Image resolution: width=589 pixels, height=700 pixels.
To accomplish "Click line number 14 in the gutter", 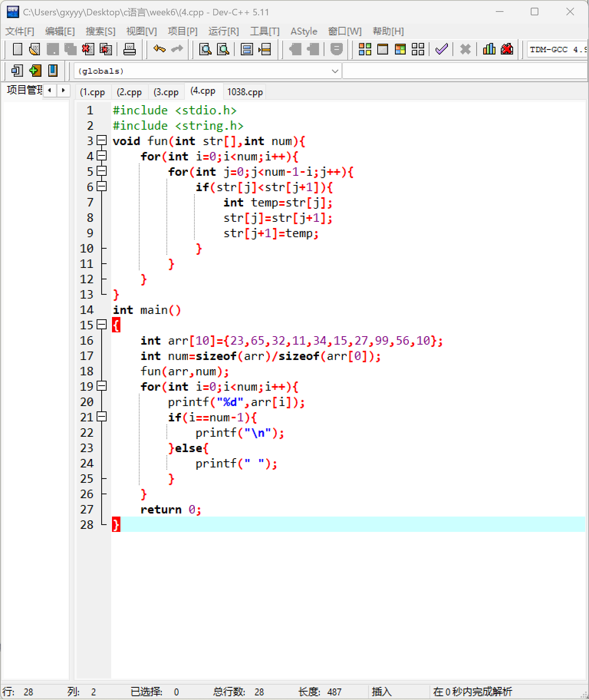I will pos(87,310).
